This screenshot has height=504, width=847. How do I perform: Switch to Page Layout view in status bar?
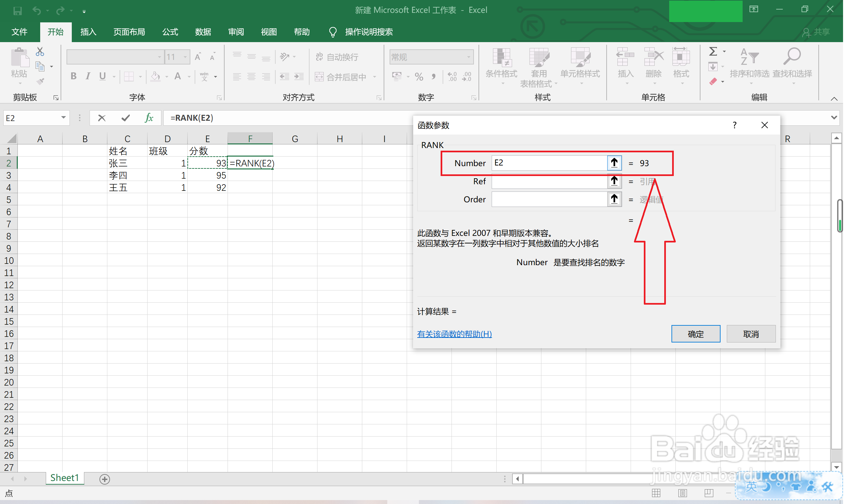(x=682, y=493)
